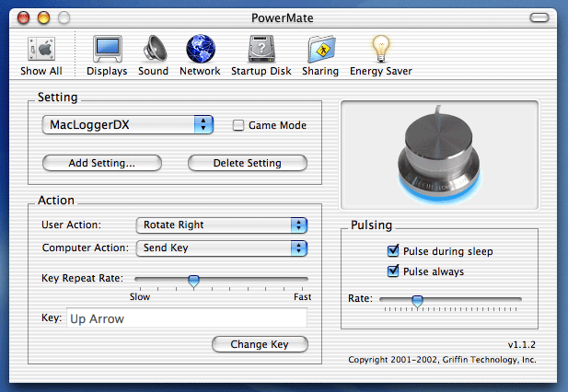
Task: Click the pulsing Rate slider handle
Action: point(417,300)
